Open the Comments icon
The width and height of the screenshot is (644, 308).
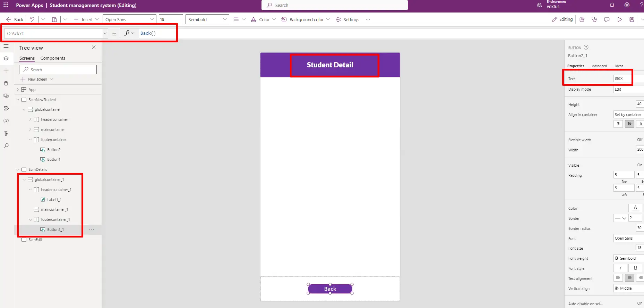[x=607, y=19]
